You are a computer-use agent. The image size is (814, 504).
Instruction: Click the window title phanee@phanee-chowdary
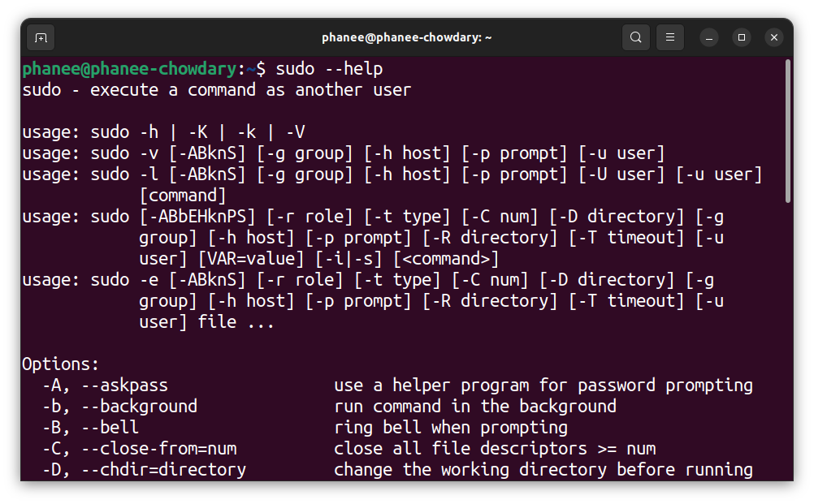[x=406, y=37]
